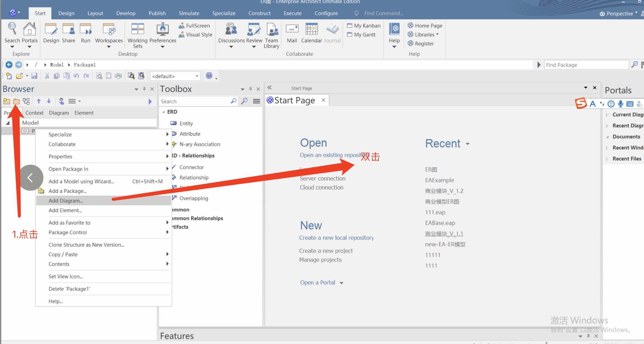Open Working Sets icon
This screenshot has width=644, height=344.
pos(137,29)
